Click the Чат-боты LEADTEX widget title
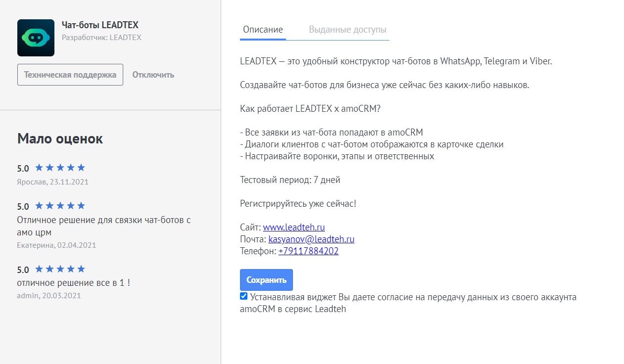Screen dimensions: 624x364 coord(100,25)
